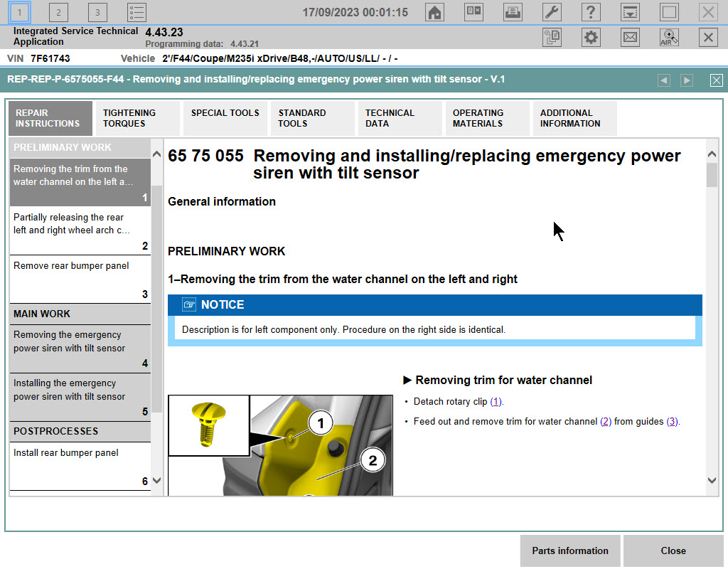Select step 6 Install rear bumper panel
Viewport: 728px width, 569px height.
(x=80, y=466)
